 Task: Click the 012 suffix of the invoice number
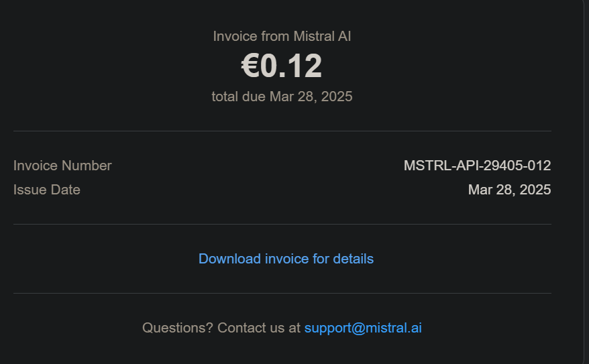tap(539, 166)
